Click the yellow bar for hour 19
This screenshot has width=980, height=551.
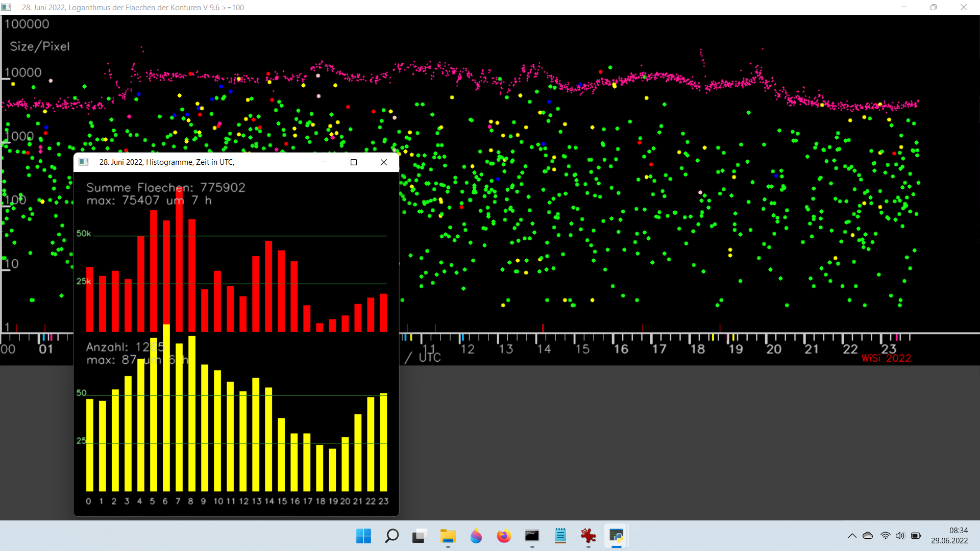pos(332,470)
